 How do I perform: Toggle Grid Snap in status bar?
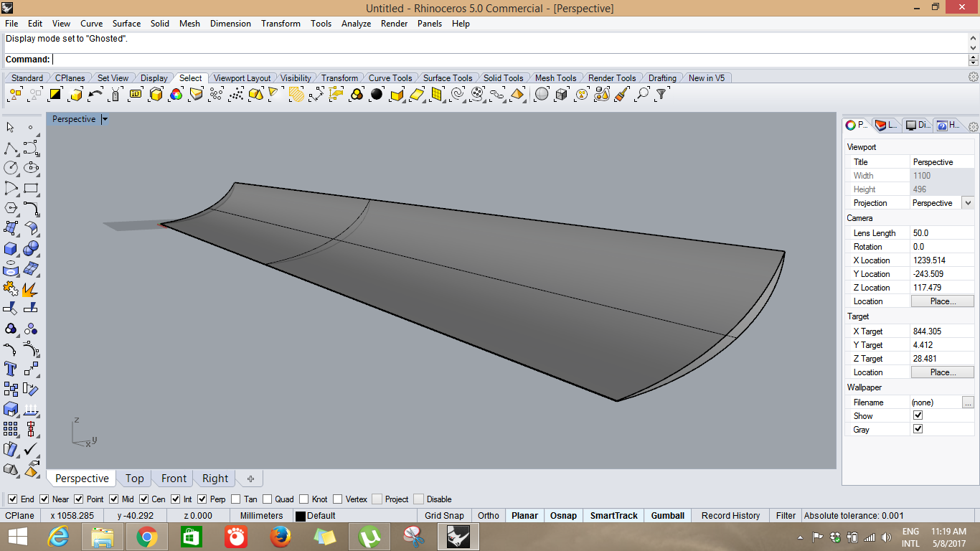(x=444, y=516)
